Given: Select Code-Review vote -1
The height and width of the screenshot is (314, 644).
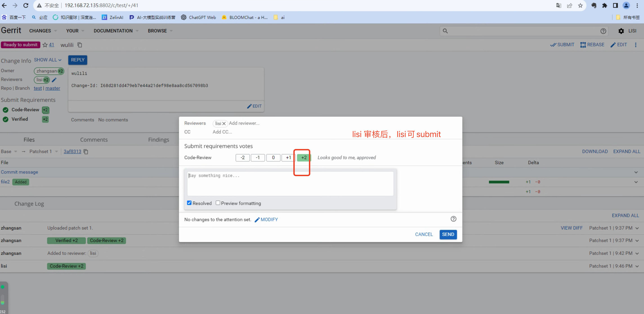Looking at the screenshot, I should [x=258, y=158].
